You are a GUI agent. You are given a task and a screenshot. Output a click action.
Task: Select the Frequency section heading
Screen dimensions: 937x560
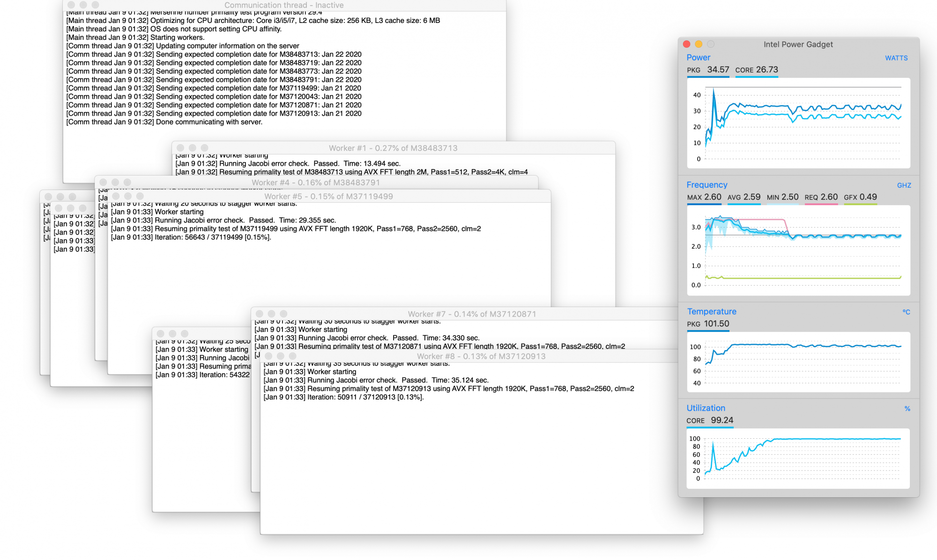pos(706,185)
